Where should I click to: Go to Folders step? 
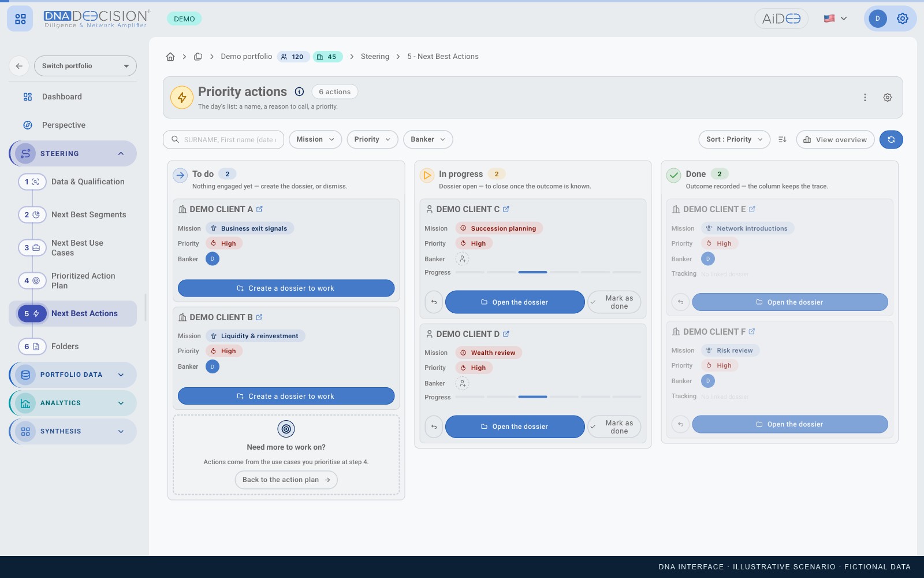73,346
